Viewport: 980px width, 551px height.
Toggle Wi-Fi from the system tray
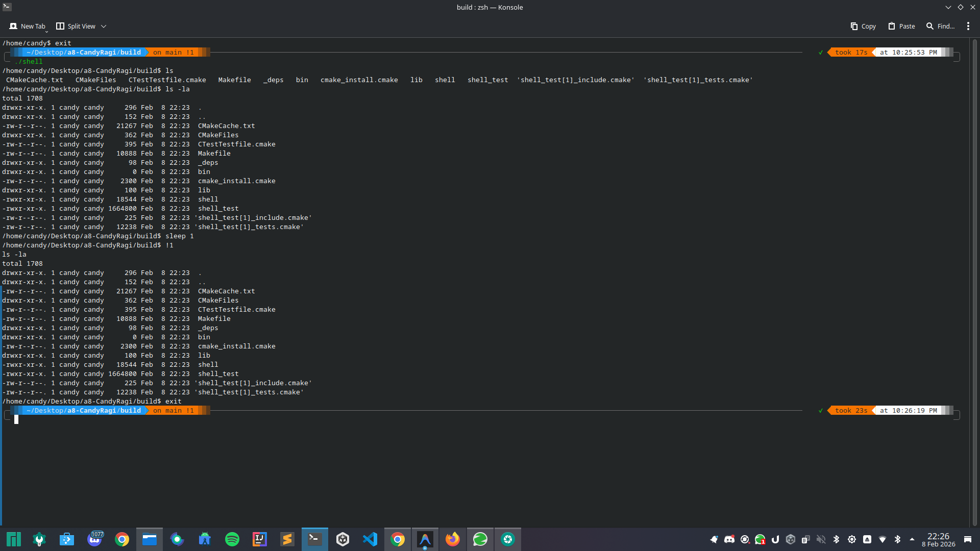(883, 539)
